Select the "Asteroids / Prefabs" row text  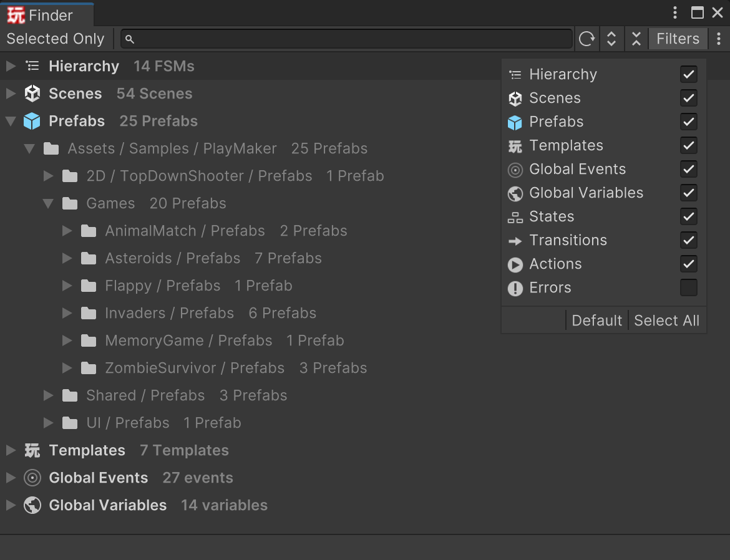pyautogui.click(x=173, y=258)
